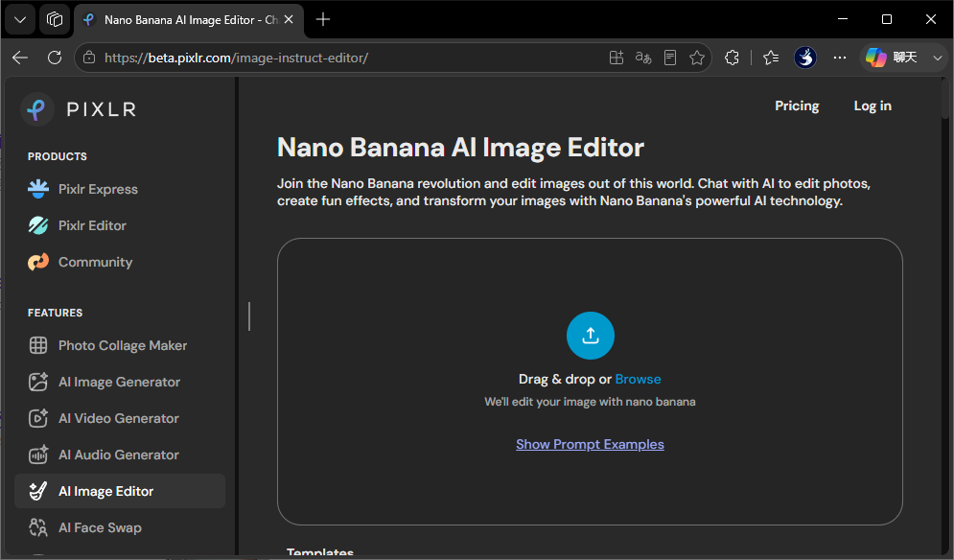Image resolution: width=954 pixels, height=560 pixels.
Task: Open Pixlr Editor from the sidebar
Action: tap(78, 226)
